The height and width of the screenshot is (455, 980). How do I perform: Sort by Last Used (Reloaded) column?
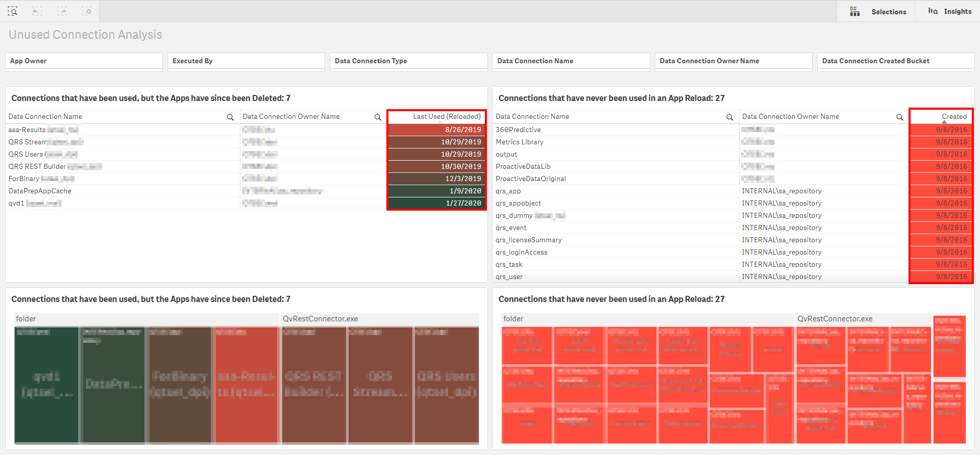coord(446,117)
